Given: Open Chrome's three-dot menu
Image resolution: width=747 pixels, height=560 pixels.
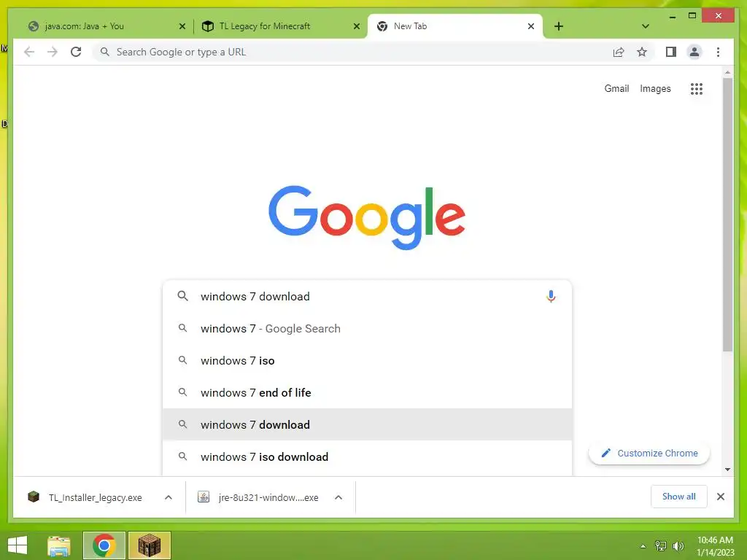Looking at the screenshot, I should 718,52.
